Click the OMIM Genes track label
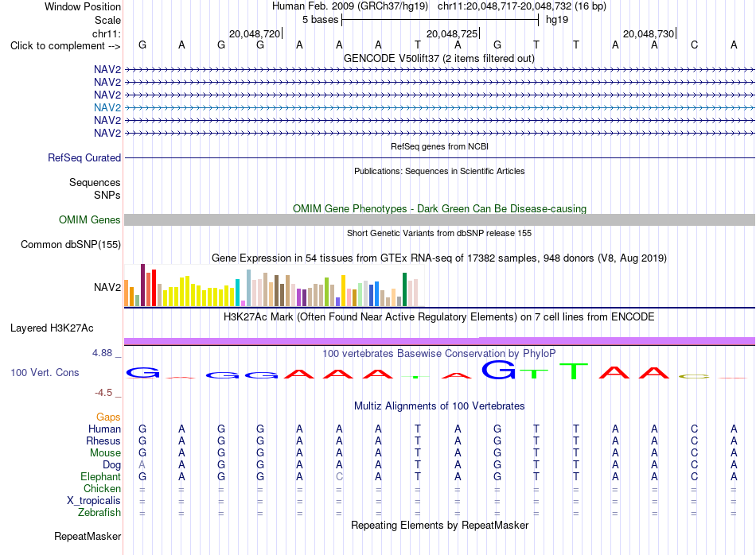 click(x=89, y=219)
